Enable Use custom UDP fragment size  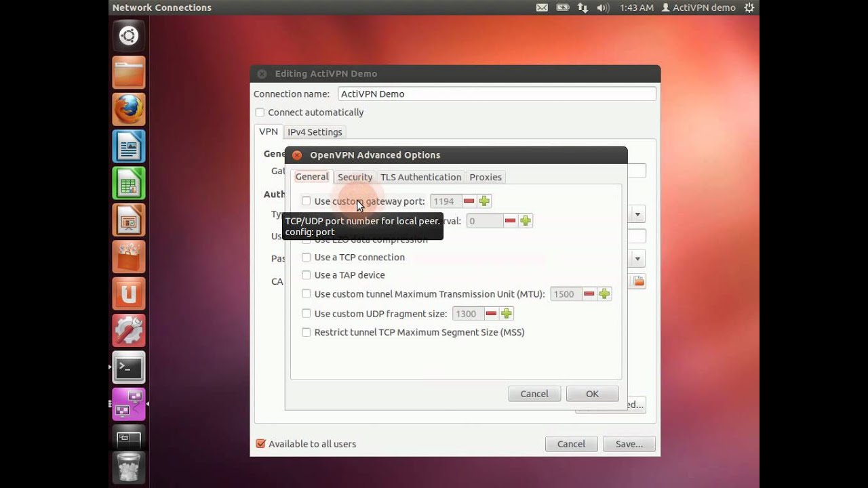pos(306,314)
